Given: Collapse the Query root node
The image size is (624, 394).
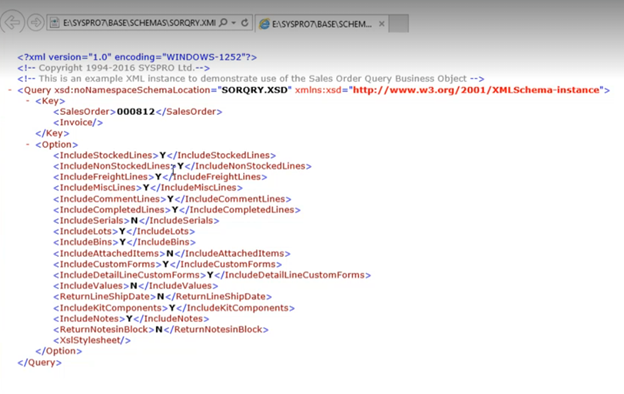Looking at the screenshot, I should [10, 90].
